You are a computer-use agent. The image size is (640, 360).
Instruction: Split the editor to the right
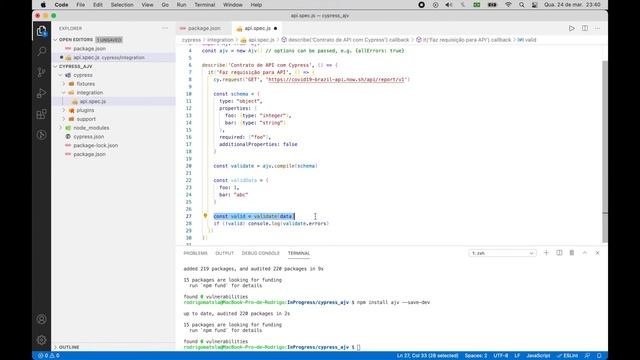pos(585,28)
